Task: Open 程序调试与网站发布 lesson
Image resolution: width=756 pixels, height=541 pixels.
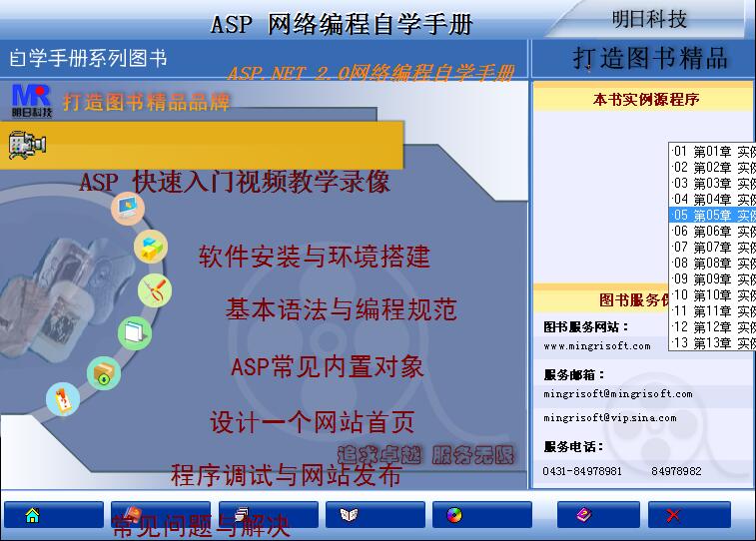Action: [x=286, y=474]
